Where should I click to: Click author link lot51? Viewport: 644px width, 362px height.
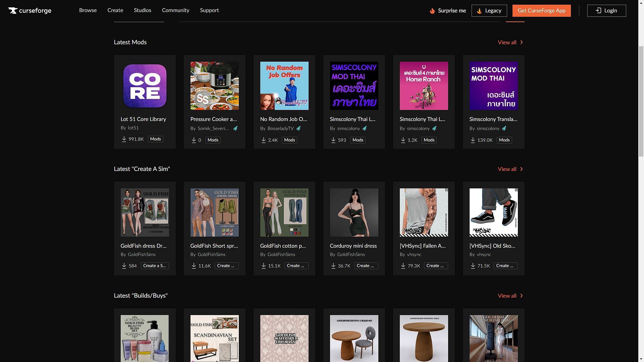(x=133, y=128)
